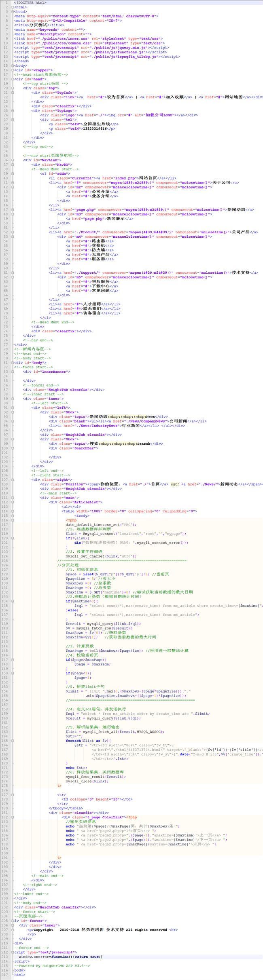Click the opening <?php tag on line 116

tap(71, 520)
